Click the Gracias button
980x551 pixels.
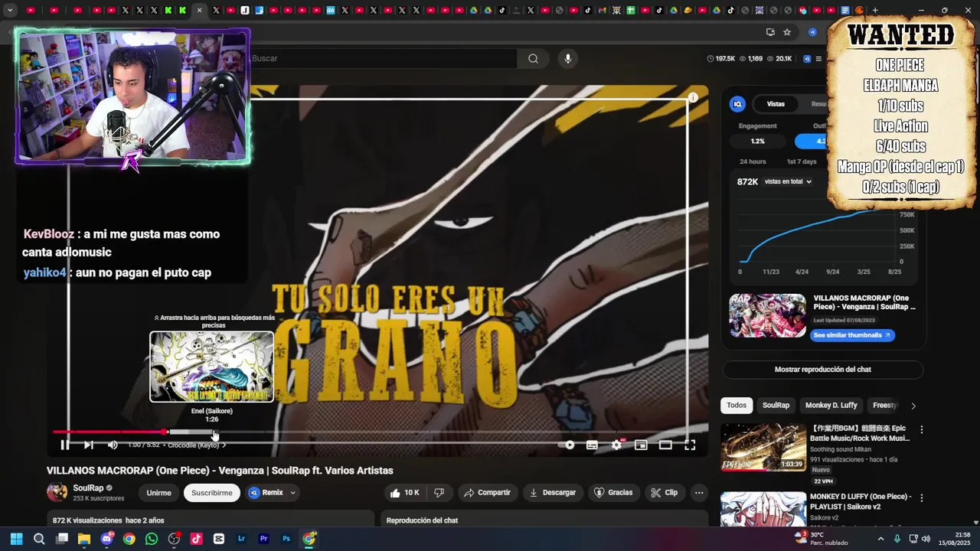point(613,493)
